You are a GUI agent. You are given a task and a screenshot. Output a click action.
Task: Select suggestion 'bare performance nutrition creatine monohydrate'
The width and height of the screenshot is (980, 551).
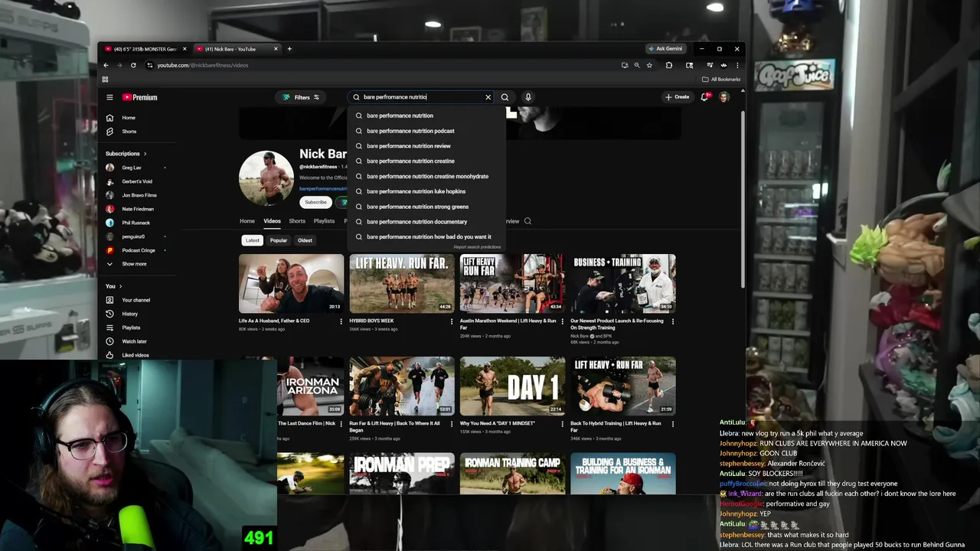point(426,176)
